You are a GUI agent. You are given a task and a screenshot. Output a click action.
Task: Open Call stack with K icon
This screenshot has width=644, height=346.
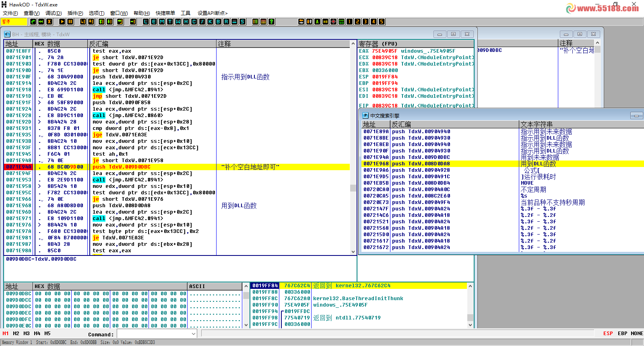(x=210, y=22)
